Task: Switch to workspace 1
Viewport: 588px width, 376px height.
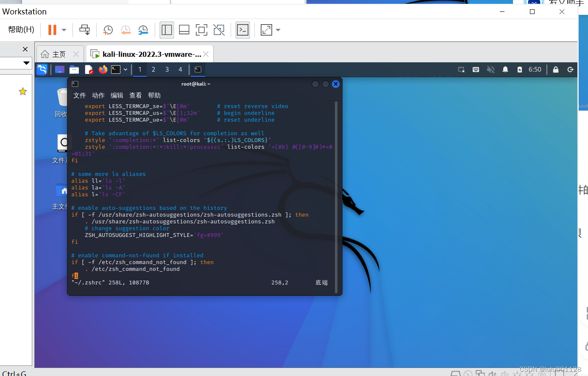Action: click(140, 70)
